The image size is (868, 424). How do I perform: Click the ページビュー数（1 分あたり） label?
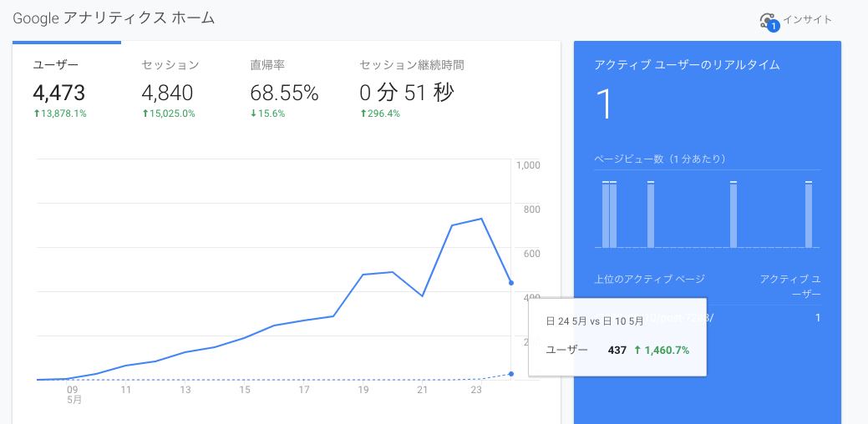tap(660, 159)
